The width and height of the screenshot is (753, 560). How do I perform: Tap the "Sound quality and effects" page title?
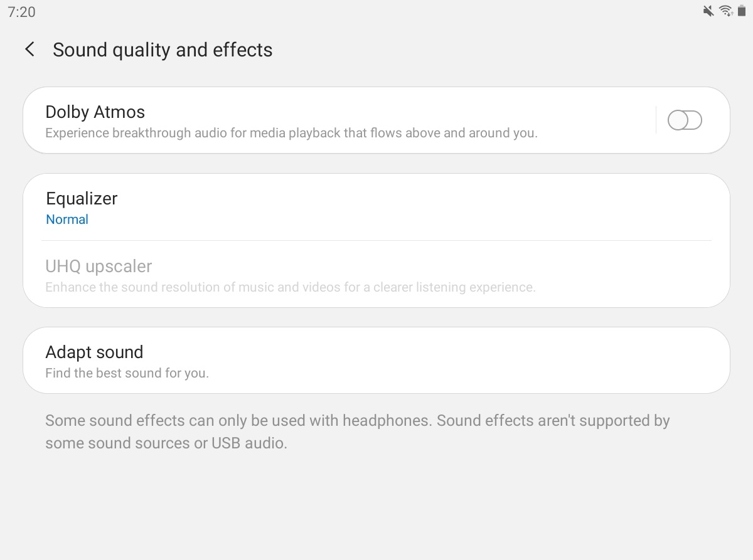163,50
